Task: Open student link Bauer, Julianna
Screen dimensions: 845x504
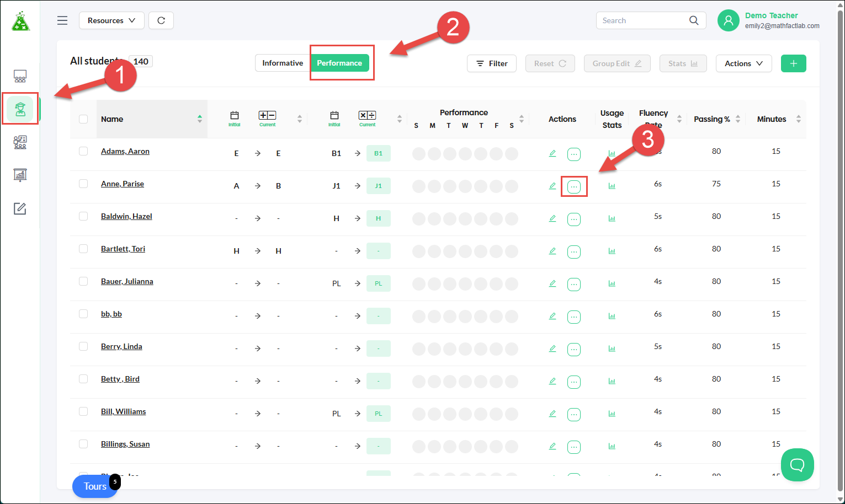Action: 127,281
